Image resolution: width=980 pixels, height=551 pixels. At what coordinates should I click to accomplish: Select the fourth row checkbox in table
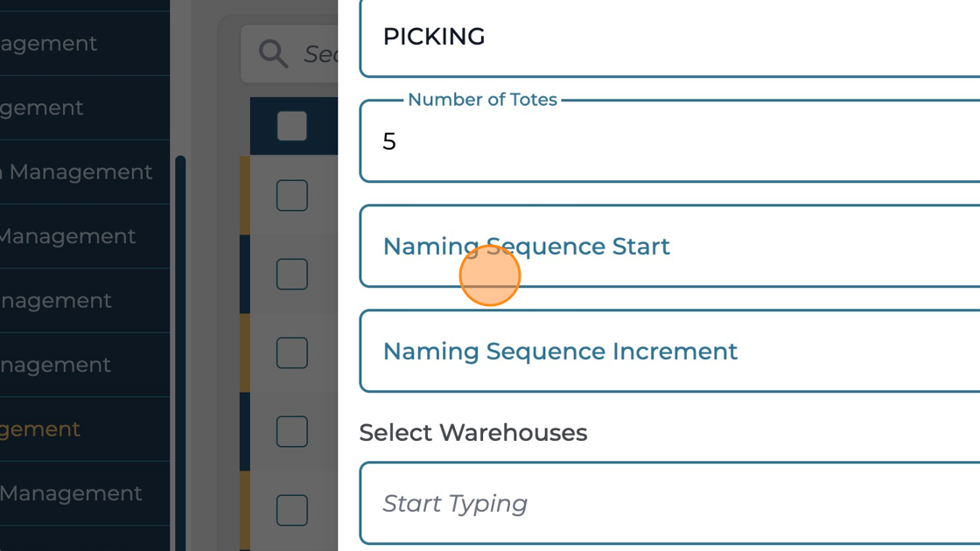click(x=292, y=431)
